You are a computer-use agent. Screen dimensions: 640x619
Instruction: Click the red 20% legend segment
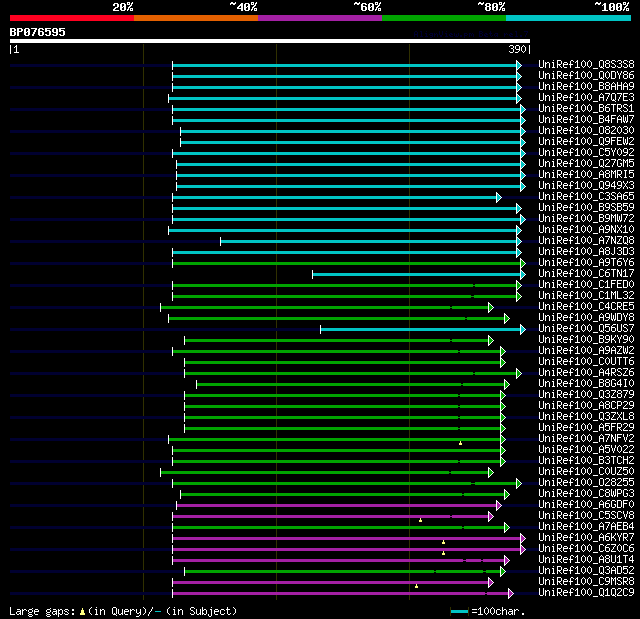[72, 18]
